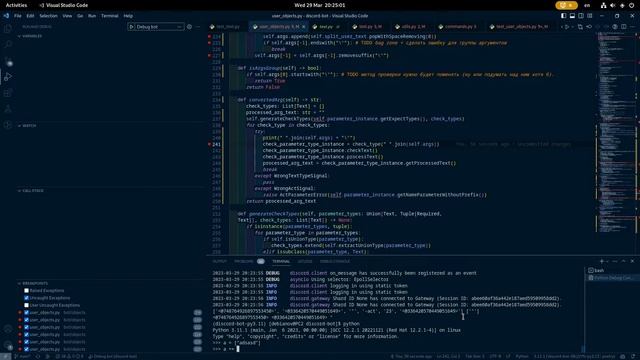Open the File menu
The width and height of the screenshot is (640, 360).
pyautogui.click(x=18, y=16)
